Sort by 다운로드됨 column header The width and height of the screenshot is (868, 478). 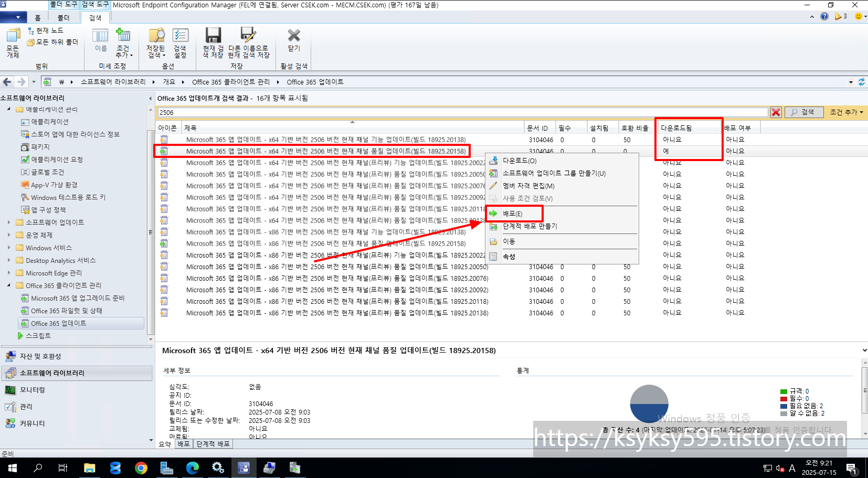[690, 128]
